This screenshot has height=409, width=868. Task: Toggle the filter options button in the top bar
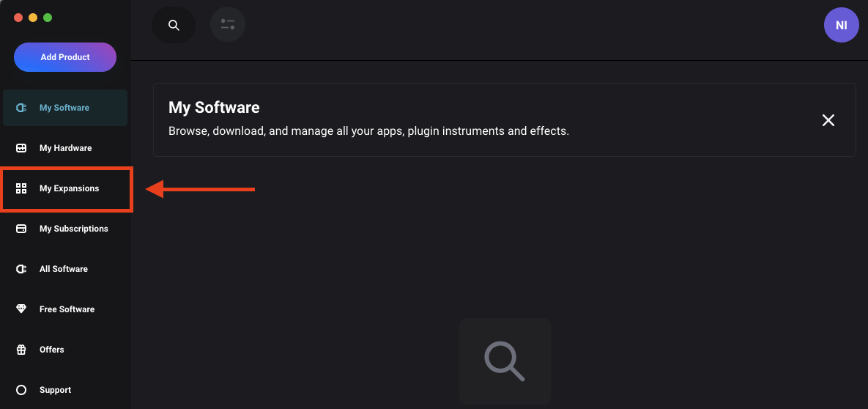tap(228, 25)
